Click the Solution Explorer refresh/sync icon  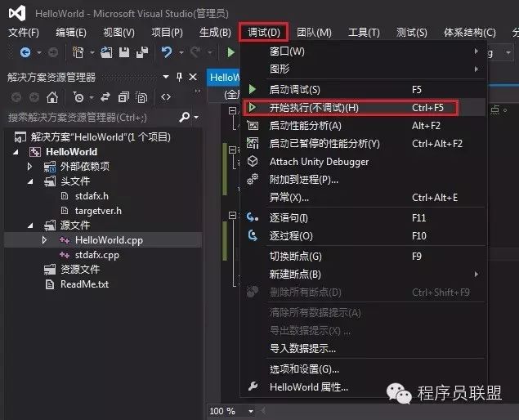(x=105, y=97)
